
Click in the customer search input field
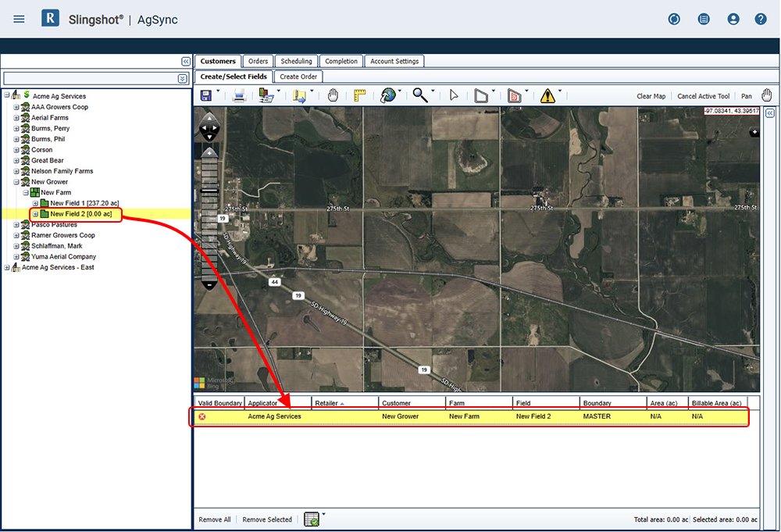coord(91,79)
